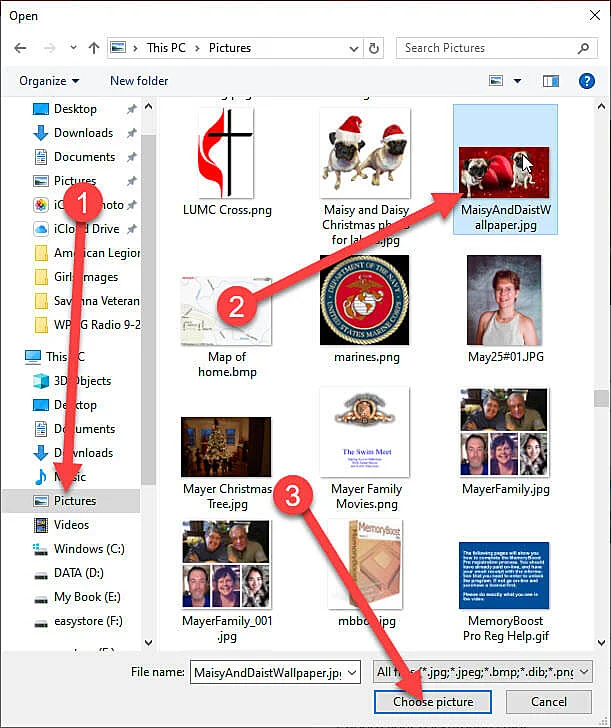Open the Girl Images folder
Image resolution: width=611 pixels, height=728 pixels.
click(86, 277)
